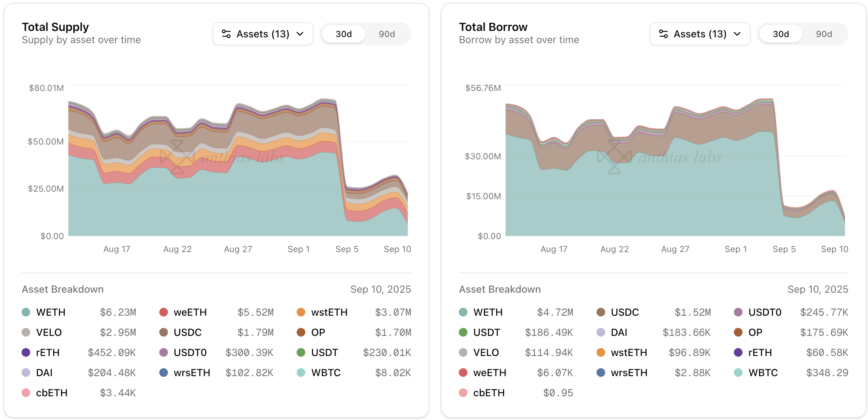Click the WETH teal dot in Supply breakdown
This screenshot has width=868, height=420.
click(26, 312)
